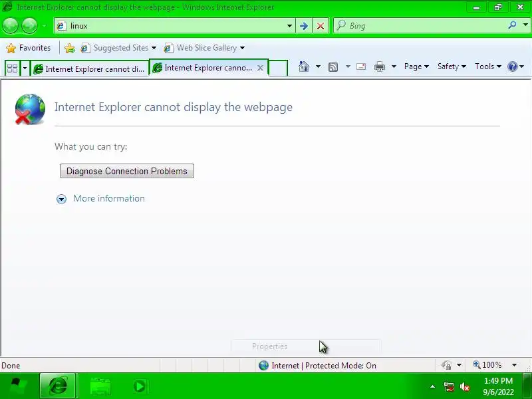Open Windows Media Player from taskbar
Image resolution: width=532 pixels, height=399 pixels.
140,386
